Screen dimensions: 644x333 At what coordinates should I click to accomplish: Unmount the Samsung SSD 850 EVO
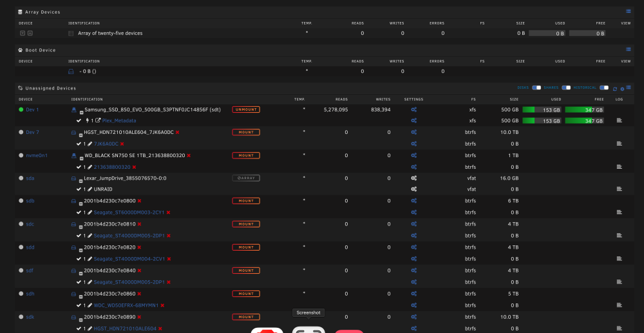(246, 109)
